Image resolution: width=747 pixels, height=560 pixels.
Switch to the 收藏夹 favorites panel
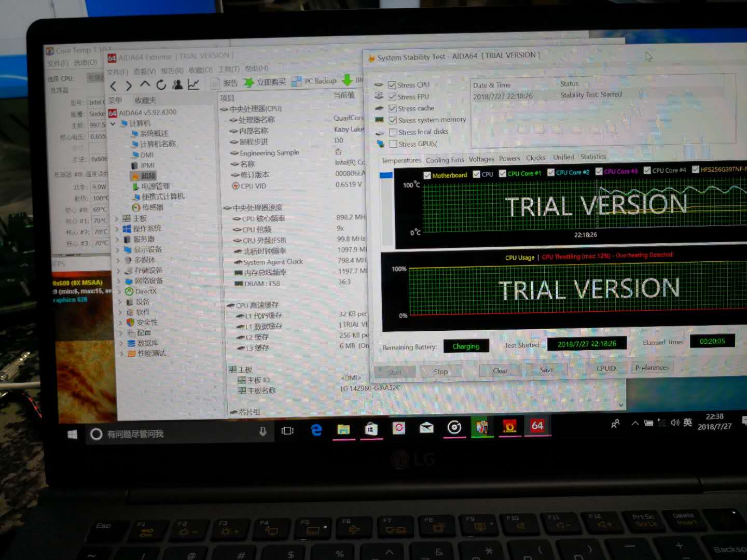(x=145, y=100)
